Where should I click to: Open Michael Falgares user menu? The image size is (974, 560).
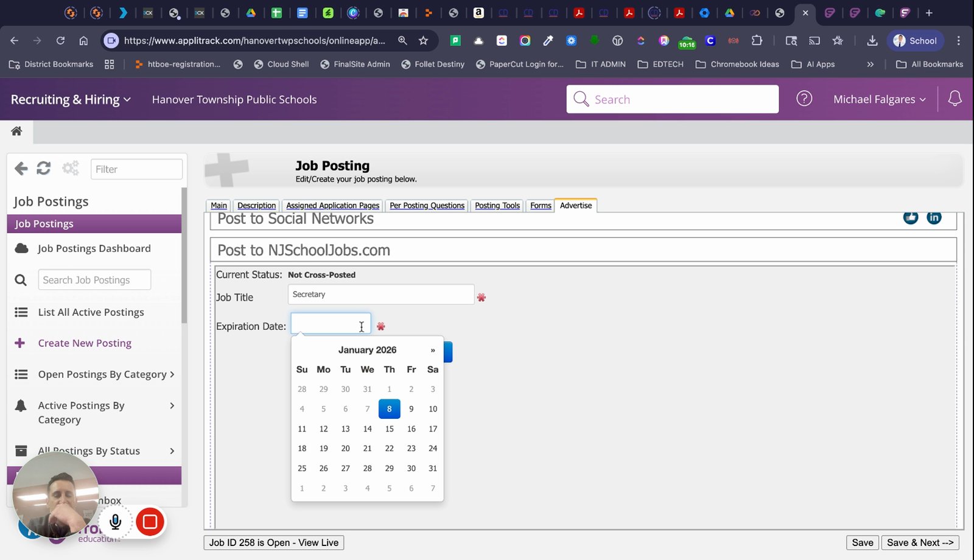point(880,99)
